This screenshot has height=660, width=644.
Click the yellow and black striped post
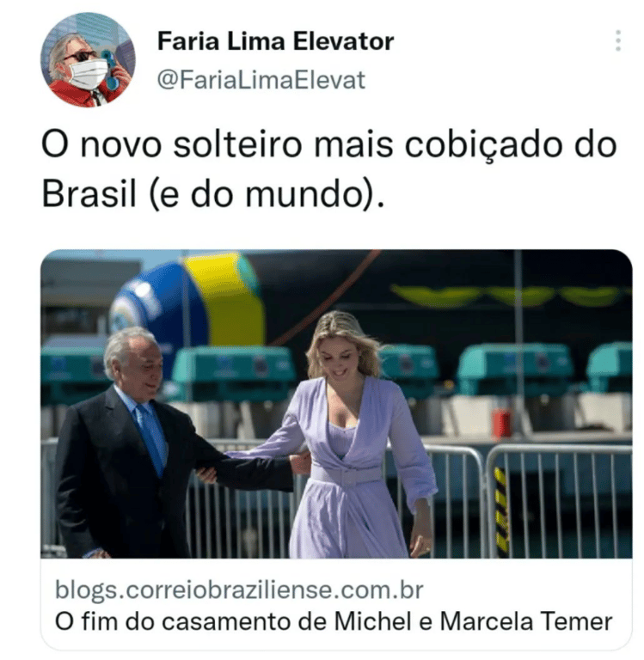coord(500,512)
